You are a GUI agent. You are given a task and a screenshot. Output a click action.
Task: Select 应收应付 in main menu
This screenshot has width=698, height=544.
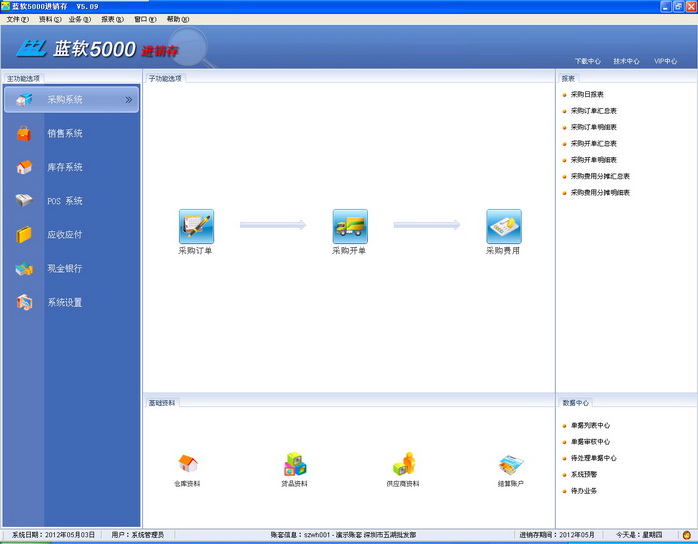pos(65,235)
